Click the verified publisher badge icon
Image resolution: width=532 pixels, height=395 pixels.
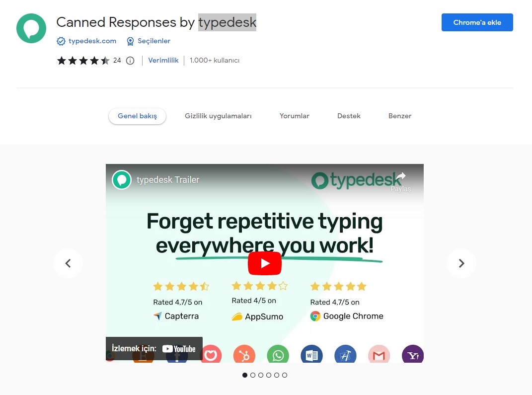point(61,41)
